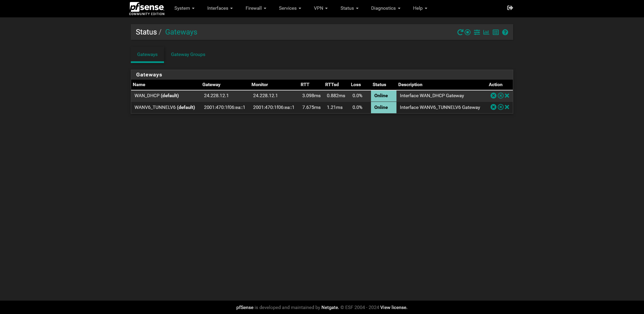The height and width of the screenshot is (314, 644).
Task: Switch to the Gateway Groups tab
Action: coord(188,54)
